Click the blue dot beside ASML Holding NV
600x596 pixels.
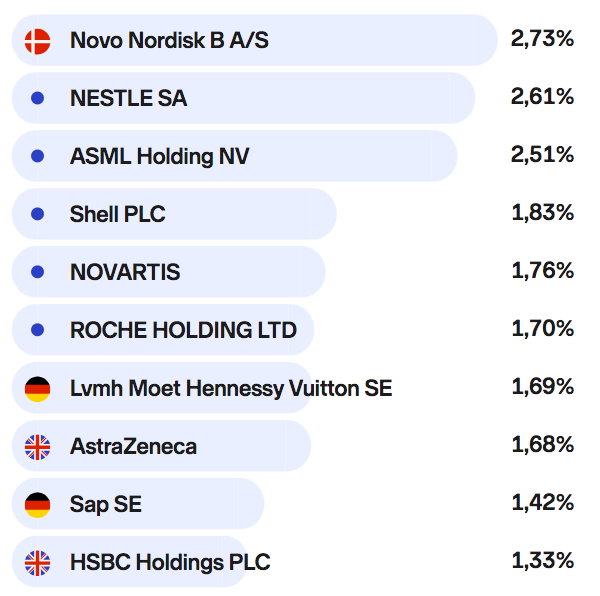(37, 156)
